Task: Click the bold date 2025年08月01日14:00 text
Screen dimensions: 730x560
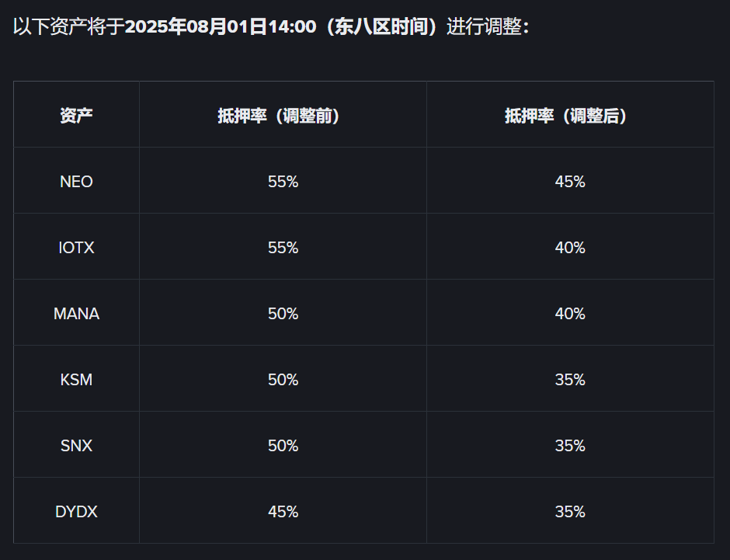Action: tap(221, 26)
